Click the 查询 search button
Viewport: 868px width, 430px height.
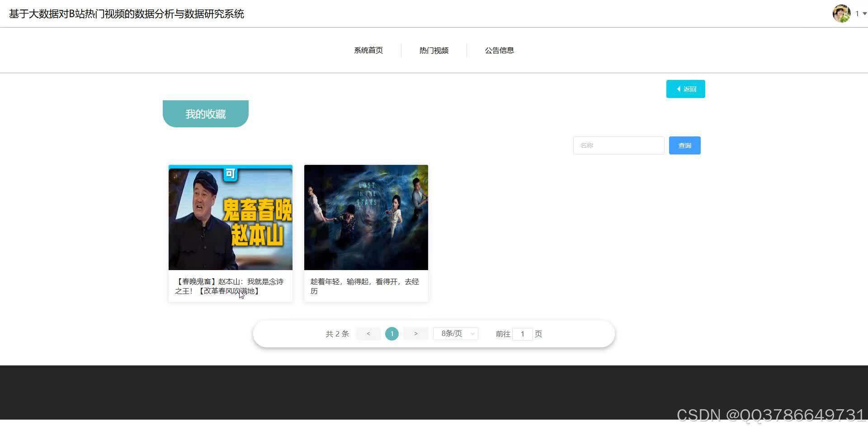point(684,145)
